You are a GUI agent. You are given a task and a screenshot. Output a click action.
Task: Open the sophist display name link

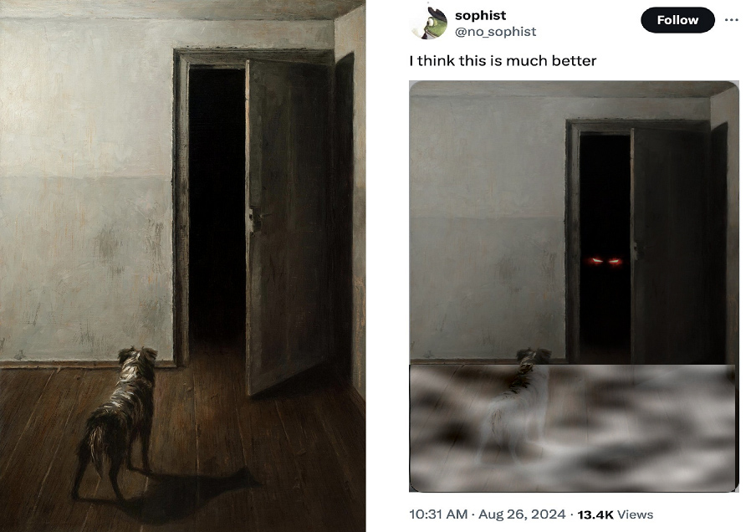480,15
